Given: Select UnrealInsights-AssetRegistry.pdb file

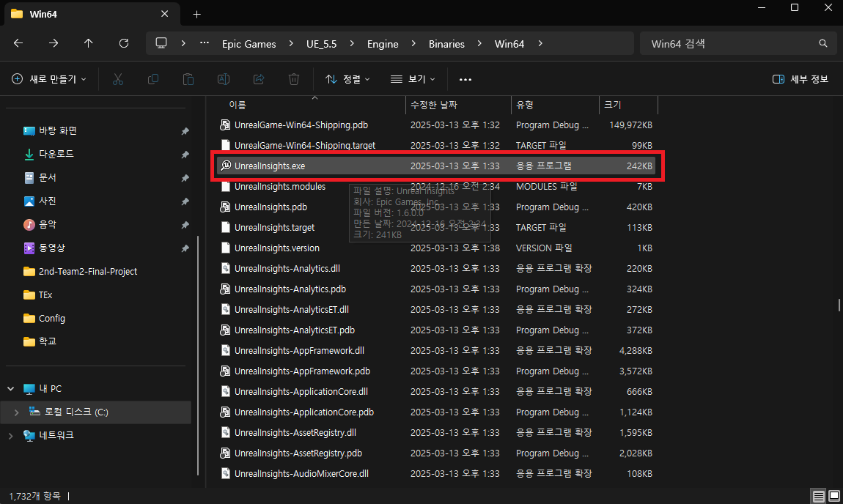Looking at the screenshot, I should 436,453.
